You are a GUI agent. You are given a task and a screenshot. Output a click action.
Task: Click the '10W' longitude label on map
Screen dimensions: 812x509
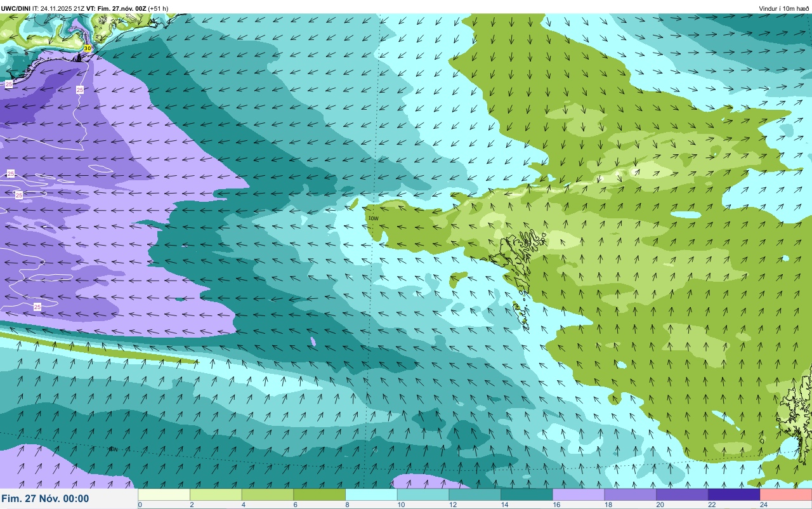click(372, 218)
